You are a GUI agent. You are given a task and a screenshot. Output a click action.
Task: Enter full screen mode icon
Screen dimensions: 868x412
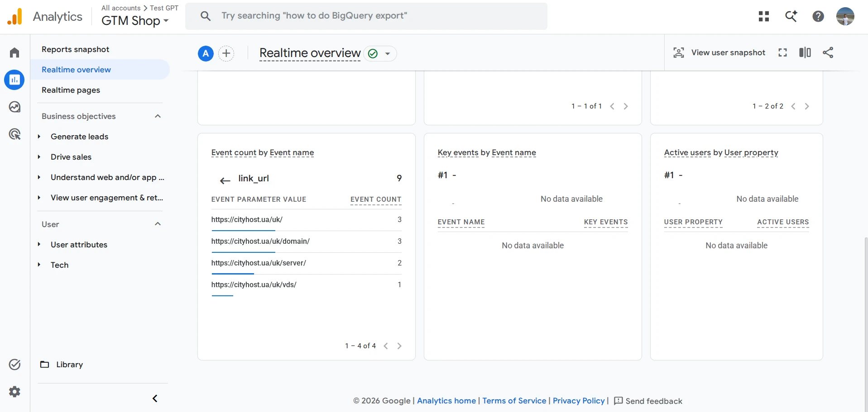point(782,52)
